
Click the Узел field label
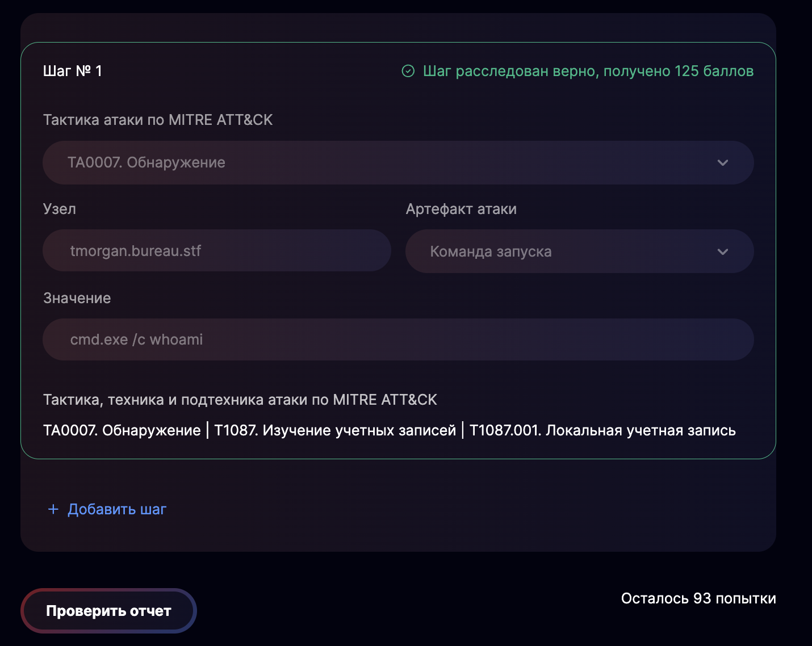60,209
